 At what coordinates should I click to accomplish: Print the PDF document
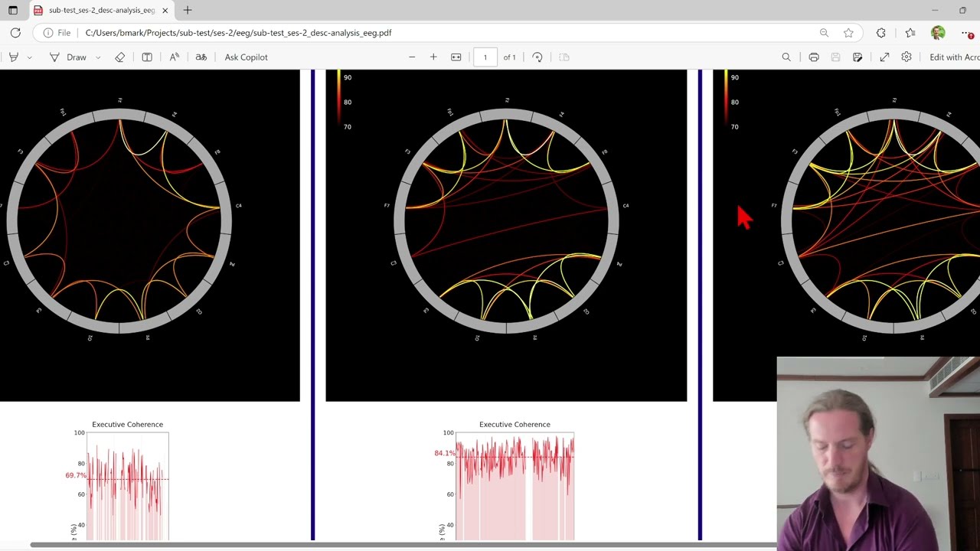[814, 57]
